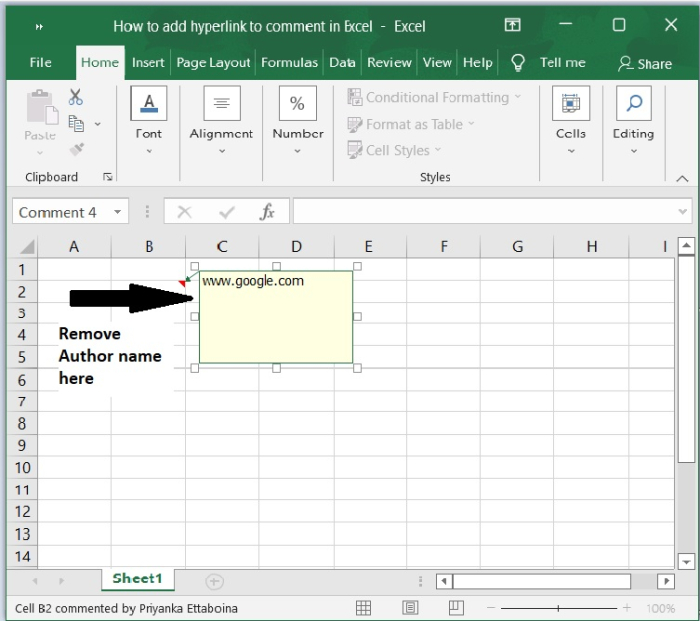Screen dimensions: 700x621
Task: Open the Clipboard dialog launcher
Action: 108,177
